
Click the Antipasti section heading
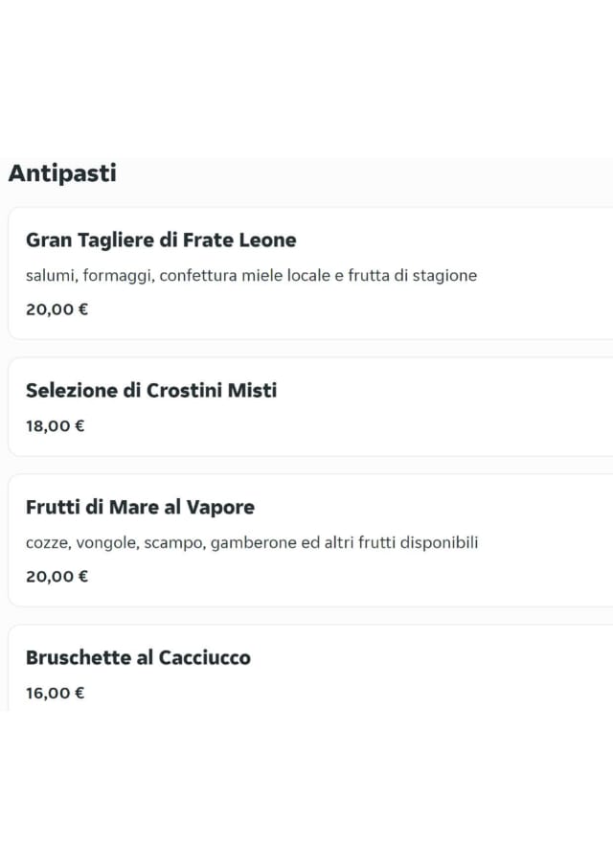(x=62, y=173)
